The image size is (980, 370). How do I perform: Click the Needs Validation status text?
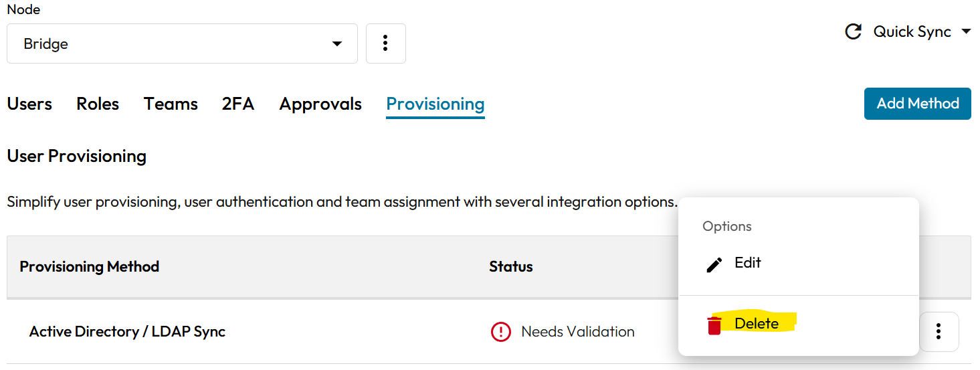click(x=578, y=332)
